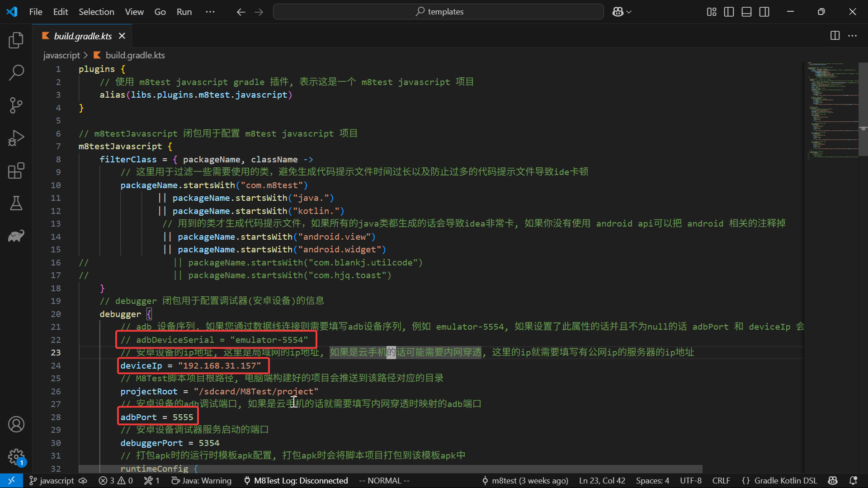This screenshot has height=488, width=868.
Task: Click M8Test Log: Disconnected status item
Action: pyautogui.click(x=296, y=480)
